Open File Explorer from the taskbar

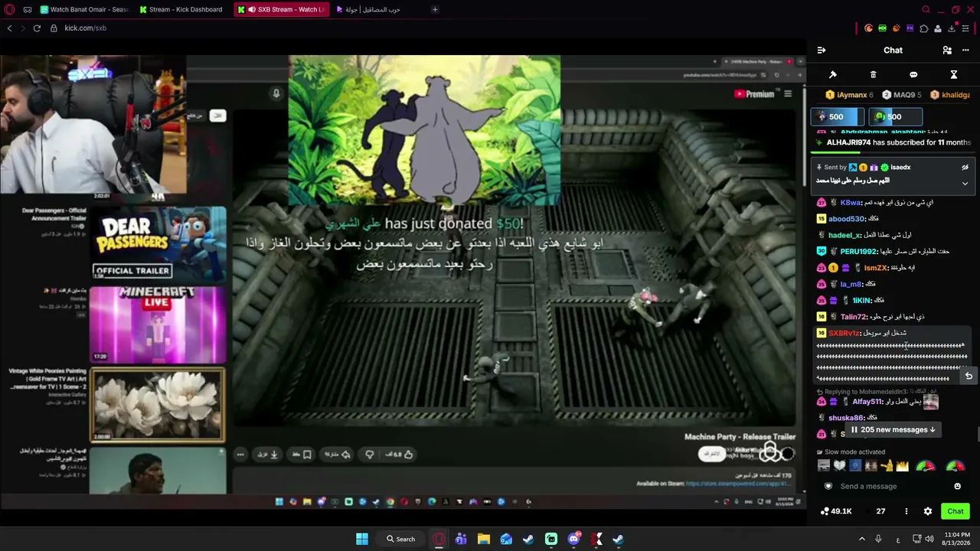click(x=484, y=539)
